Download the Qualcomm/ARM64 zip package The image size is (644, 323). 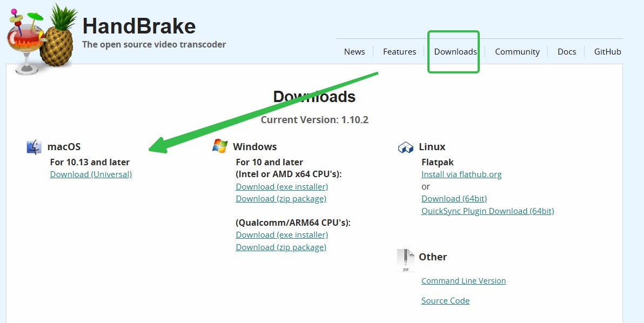coord(281,247)
